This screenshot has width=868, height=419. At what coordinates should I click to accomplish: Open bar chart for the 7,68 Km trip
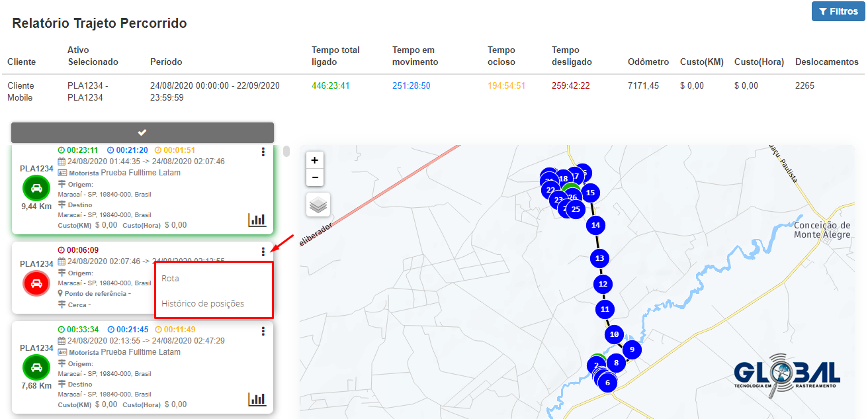coord(257,399)
